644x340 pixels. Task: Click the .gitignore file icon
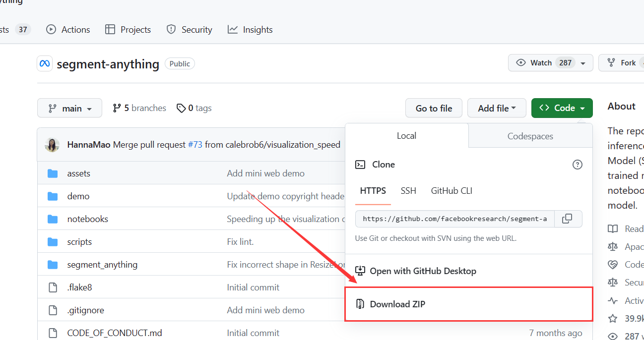point(53,310)
